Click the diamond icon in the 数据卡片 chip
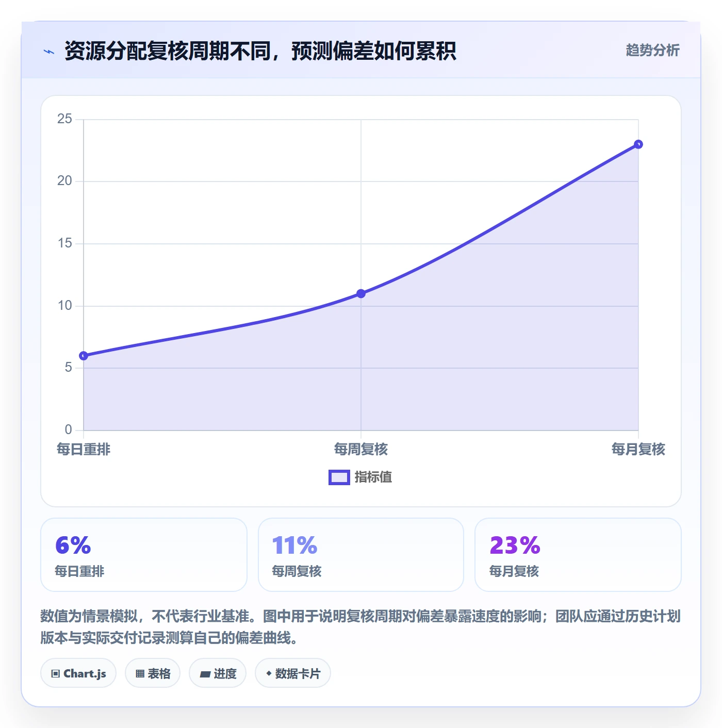The image size is (722, 728). click(269, 673)
